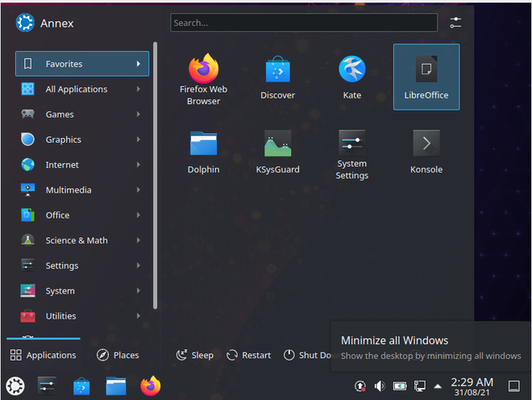Select All Applications category

[x=82, y=89]
